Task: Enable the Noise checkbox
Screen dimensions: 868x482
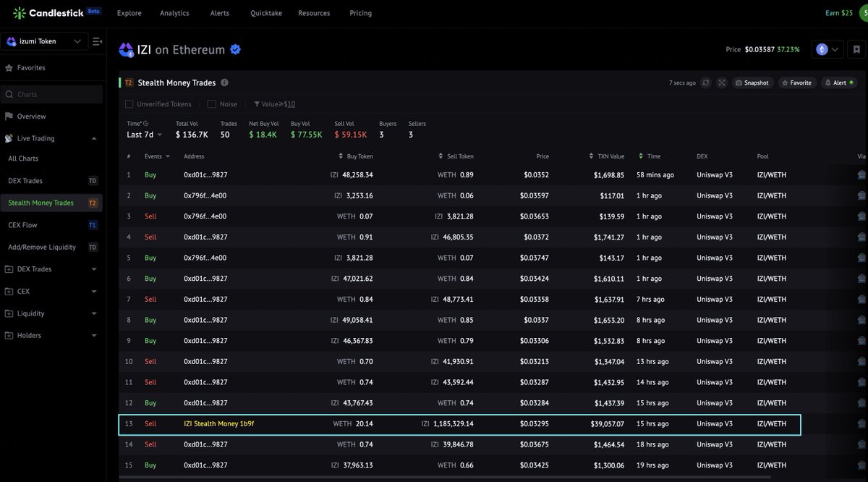Action: (212, 104)
